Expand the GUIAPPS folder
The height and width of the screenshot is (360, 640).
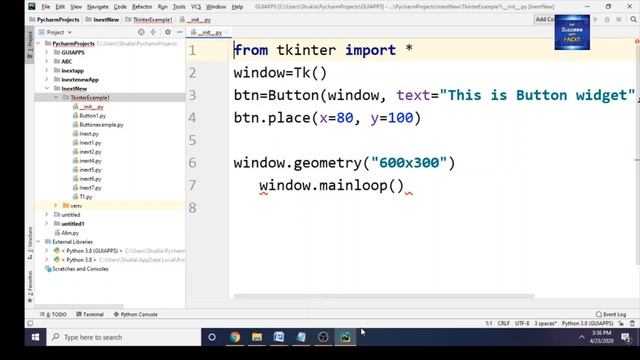[x=47, y=52]
